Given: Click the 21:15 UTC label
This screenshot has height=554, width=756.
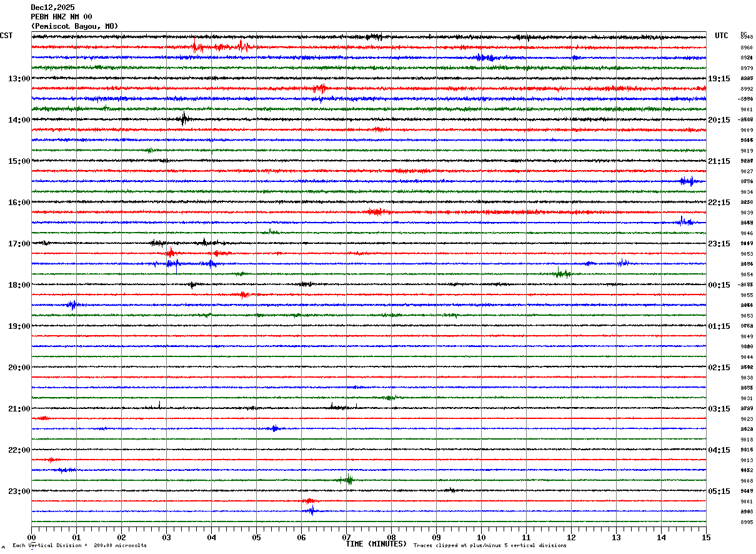Looking at the screenshot, I should pyautogui.click(x=719, y=161).
